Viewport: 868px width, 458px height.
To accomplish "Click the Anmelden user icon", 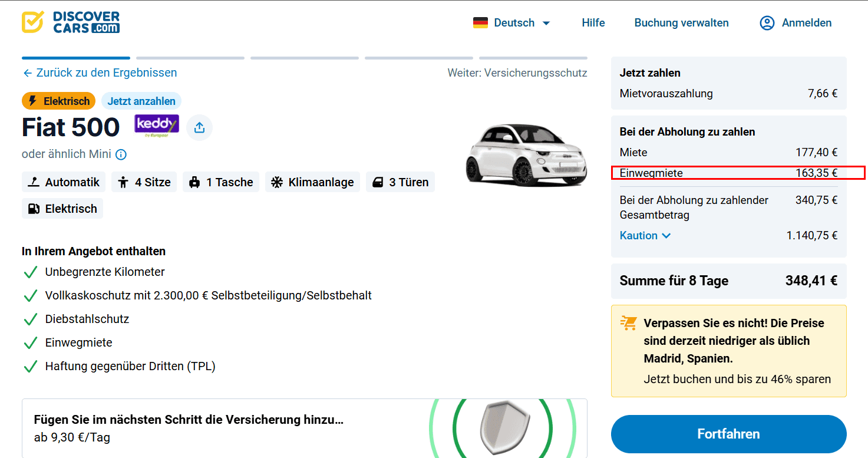I will coord(767,23).
